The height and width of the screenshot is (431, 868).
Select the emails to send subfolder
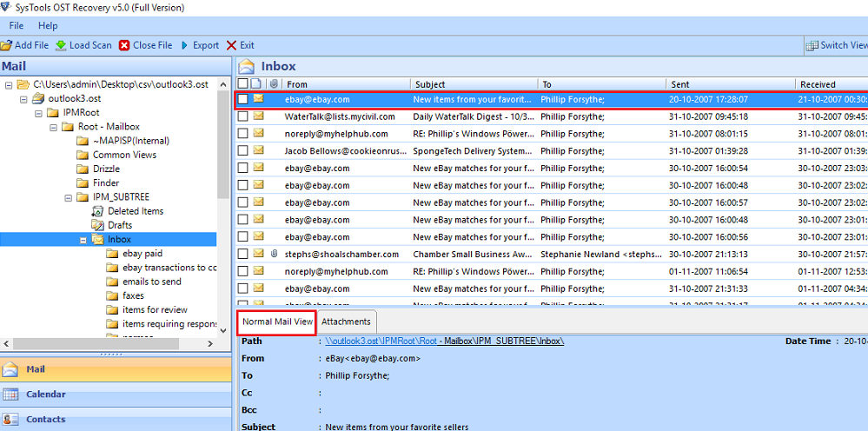point(152,281)
